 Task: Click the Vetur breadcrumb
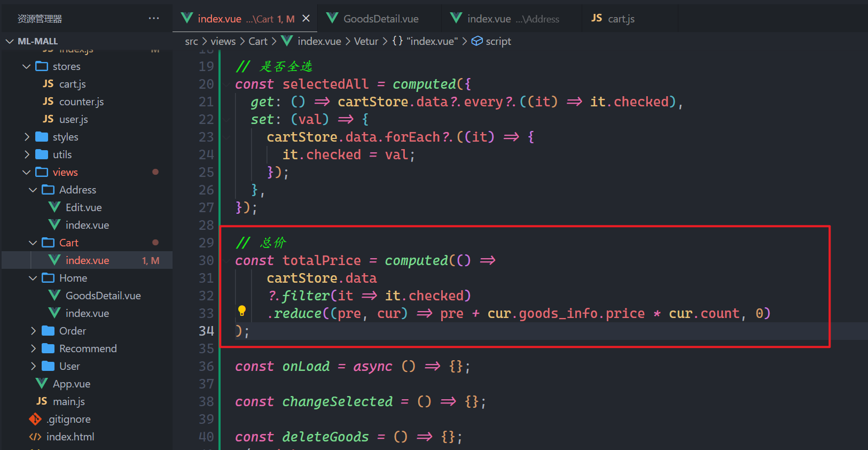click(366, 41)
